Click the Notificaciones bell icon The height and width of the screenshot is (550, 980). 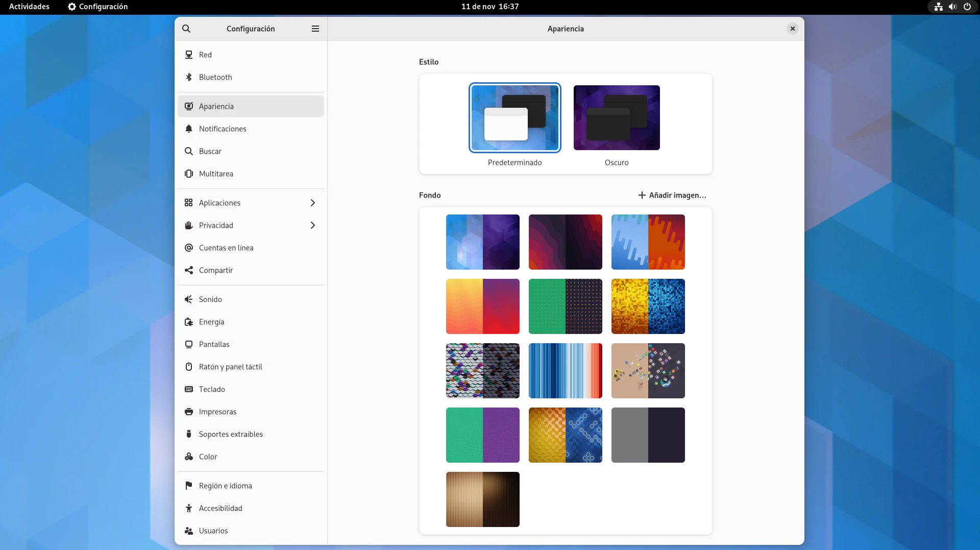[x=189, y=129]
